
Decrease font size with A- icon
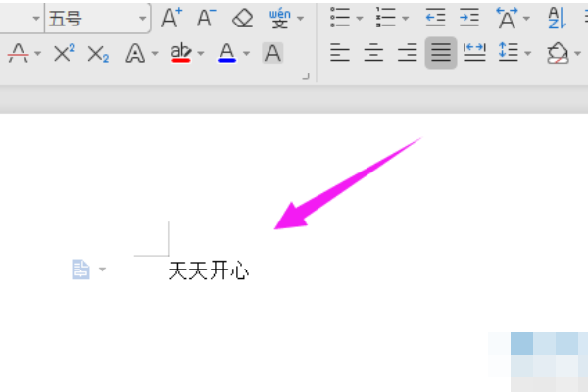click(x=207, y=18)
